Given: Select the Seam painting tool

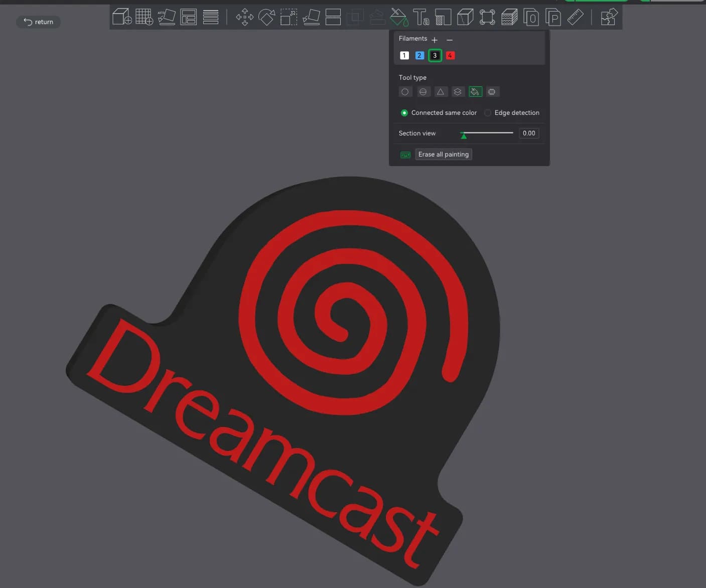Looking at the screenshot, I should [x=443, y=17].
